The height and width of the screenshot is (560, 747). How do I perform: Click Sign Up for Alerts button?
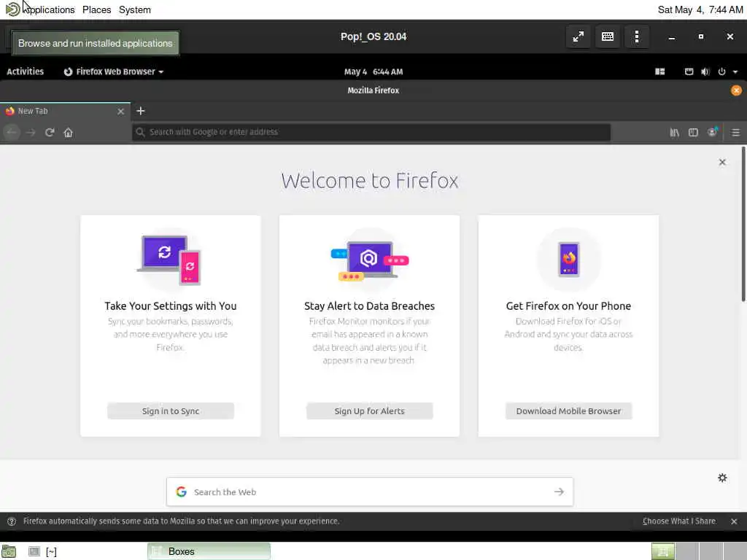370,411
